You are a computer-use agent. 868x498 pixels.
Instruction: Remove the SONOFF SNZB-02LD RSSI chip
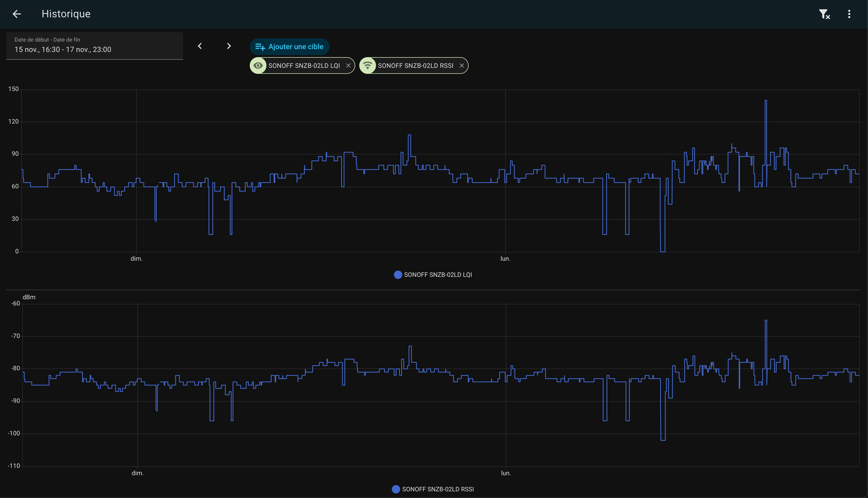coord(461,66)
